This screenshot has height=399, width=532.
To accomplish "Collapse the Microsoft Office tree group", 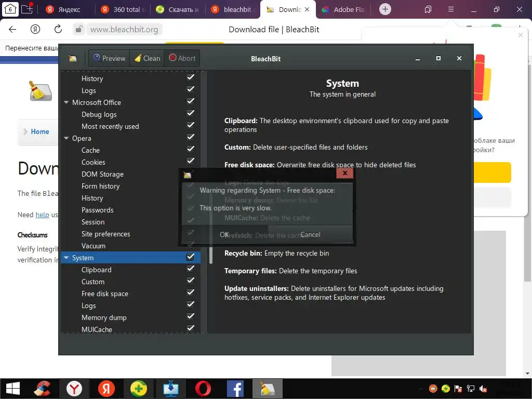I will [x=66, y=102].
